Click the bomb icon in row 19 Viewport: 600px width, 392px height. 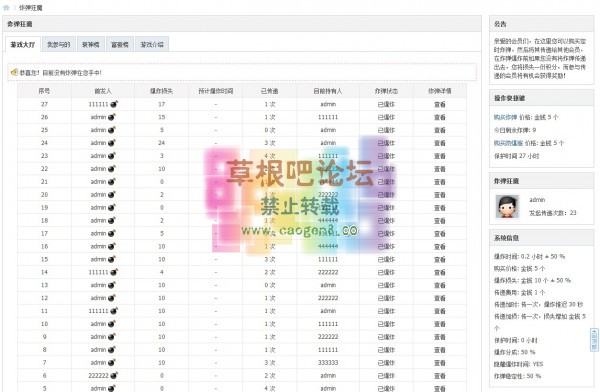coord(111,207)
